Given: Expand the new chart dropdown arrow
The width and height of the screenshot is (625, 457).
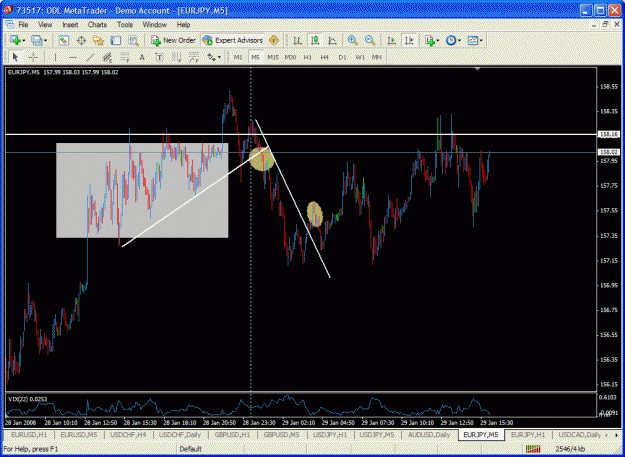Looking at the screenshot, I should [x=24, y=41].
